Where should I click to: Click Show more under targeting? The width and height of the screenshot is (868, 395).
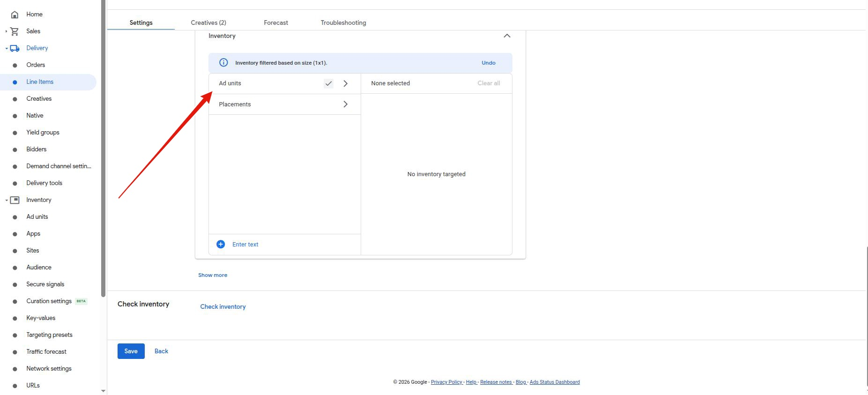pyautogui.click(x=213, y=275)
